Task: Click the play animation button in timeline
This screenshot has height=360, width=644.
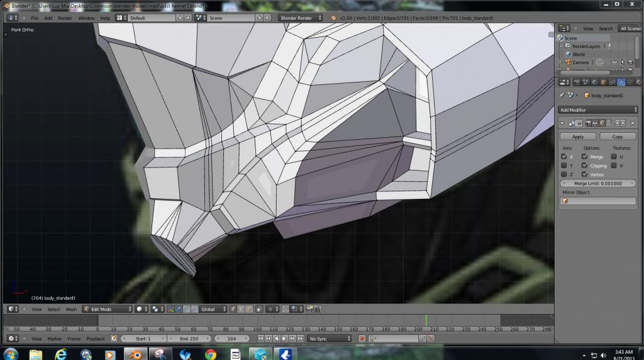Action: [286, 339]
